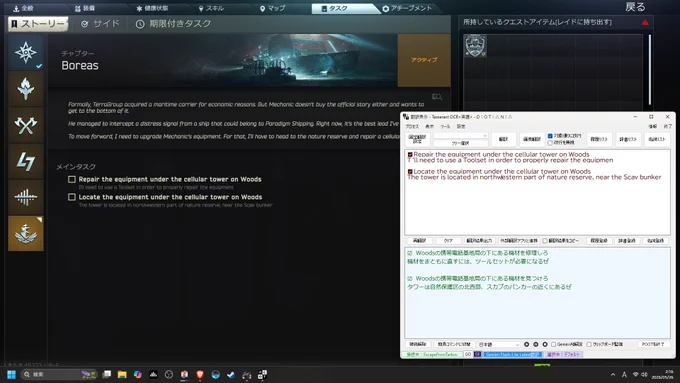Click the 辞書登録 dictionary register button
Screen dimensions: 680x383
pos(627,241)
